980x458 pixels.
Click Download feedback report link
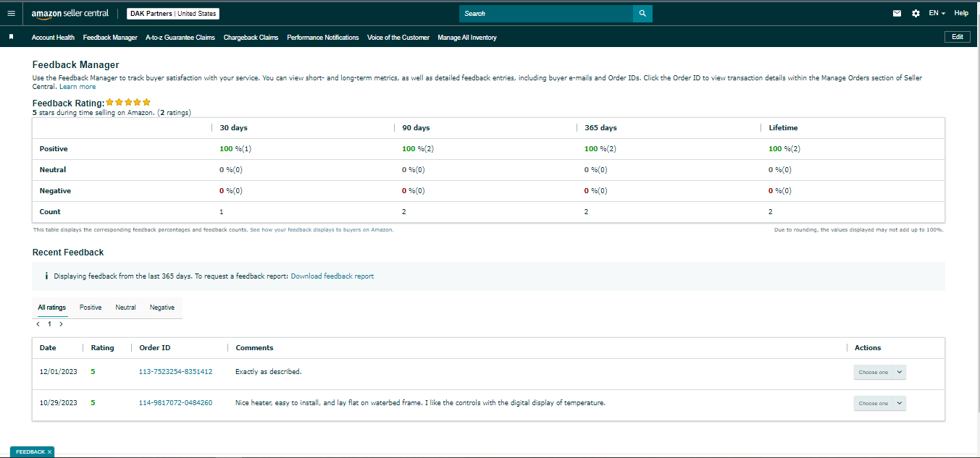[332, 276]
